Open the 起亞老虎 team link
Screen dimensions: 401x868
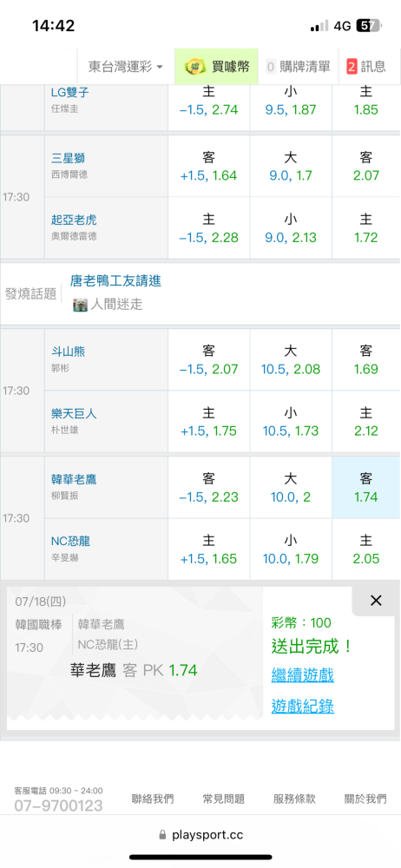(75, 220)
